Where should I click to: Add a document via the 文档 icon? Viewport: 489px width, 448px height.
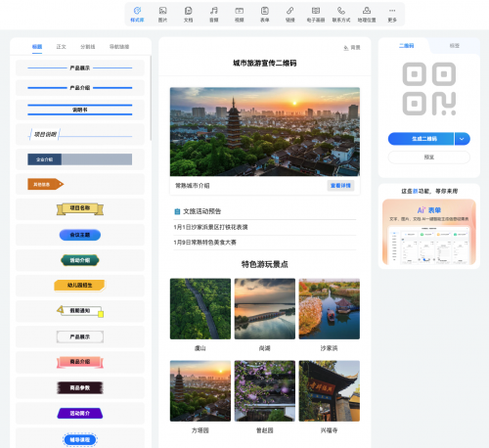click(x=188, y=15)
